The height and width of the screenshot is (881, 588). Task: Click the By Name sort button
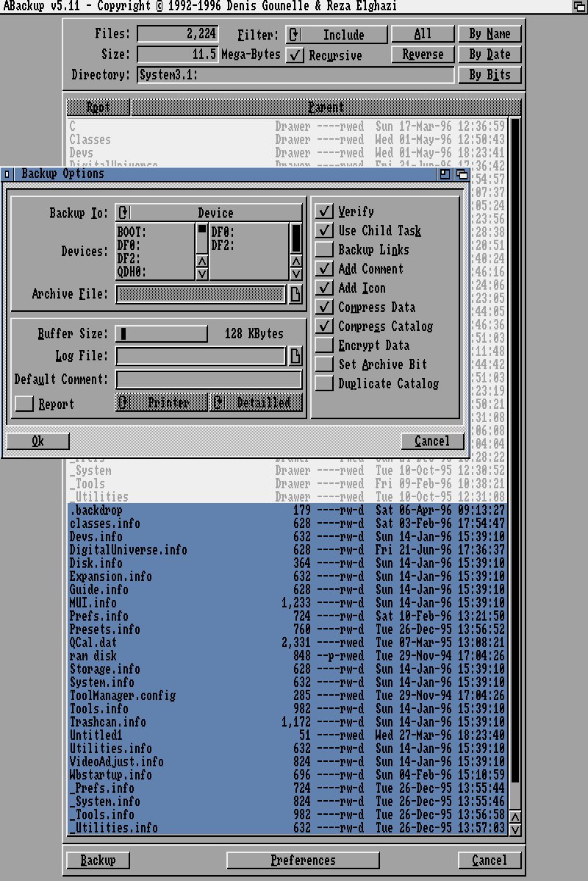489,34
